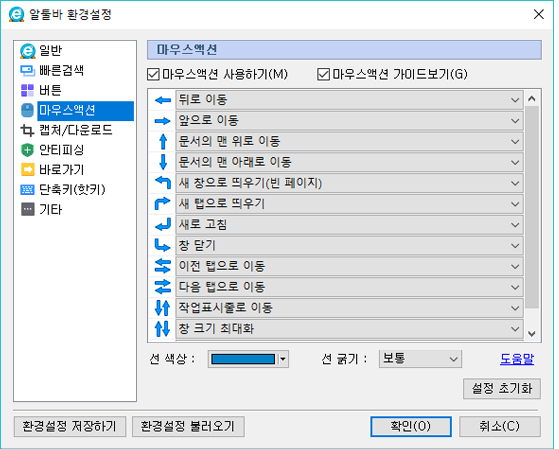559x449 pixels.
Task: Click the gesture icon beside 새 탭으로 띄우기
Action: [x=163, y=204]
